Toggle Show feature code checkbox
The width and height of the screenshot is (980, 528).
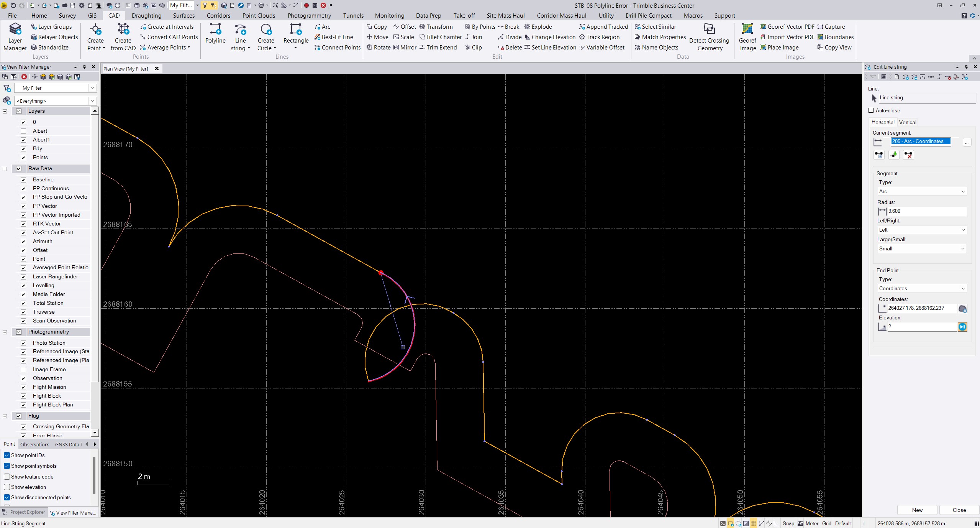coord(7,477)
